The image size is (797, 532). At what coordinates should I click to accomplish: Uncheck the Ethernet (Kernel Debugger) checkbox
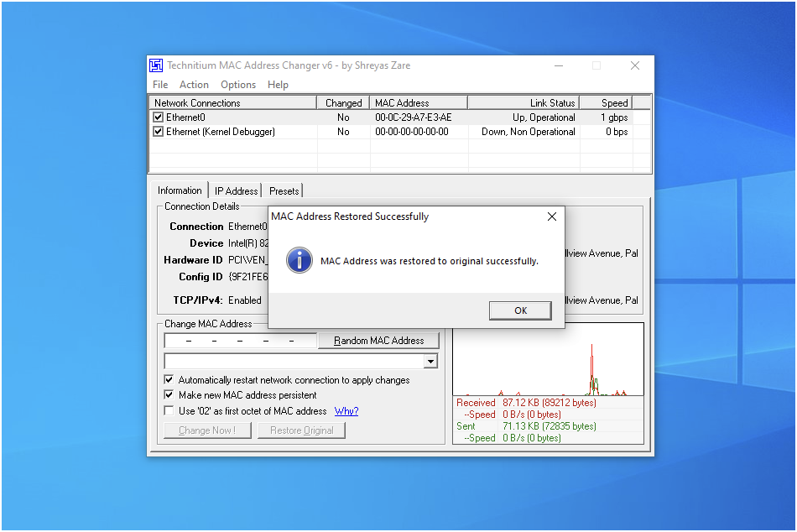coord(158,132)
